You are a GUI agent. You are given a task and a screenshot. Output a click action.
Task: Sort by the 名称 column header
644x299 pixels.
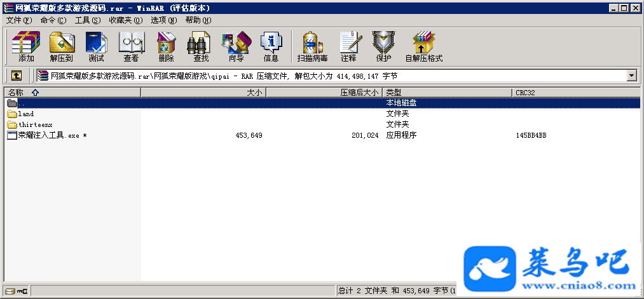pyautogui.click(x=72, y=93)
